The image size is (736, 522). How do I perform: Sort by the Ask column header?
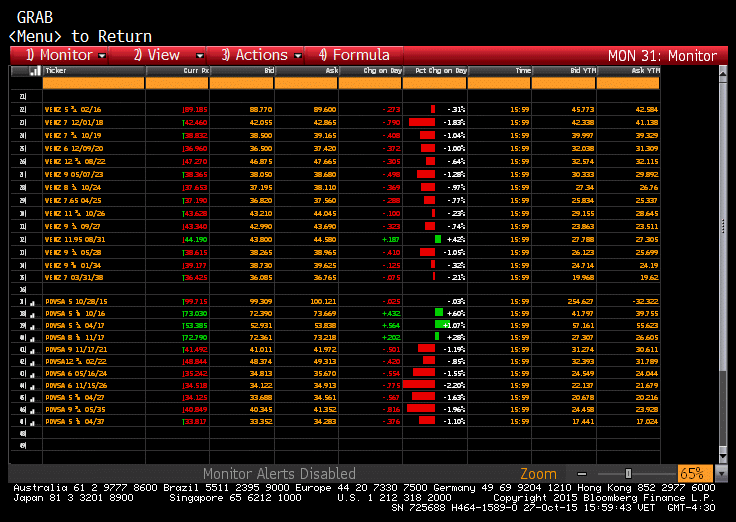[306, 71]
